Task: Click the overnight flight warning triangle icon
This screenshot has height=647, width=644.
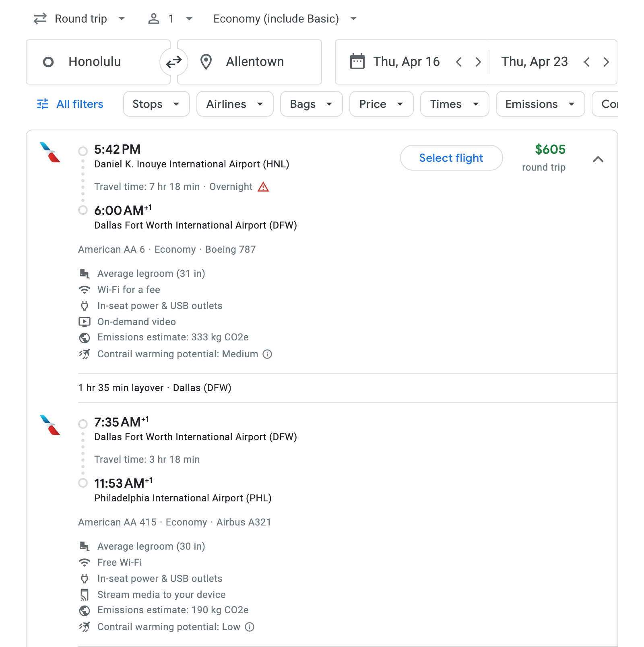Action: click(x=263, y=187)
